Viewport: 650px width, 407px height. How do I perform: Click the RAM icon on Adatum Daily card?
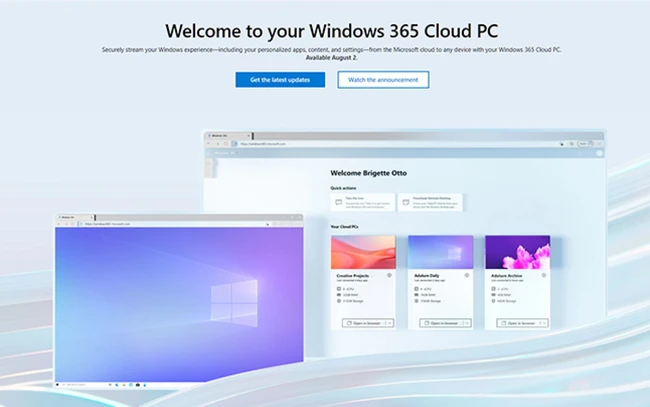point(416,295)
